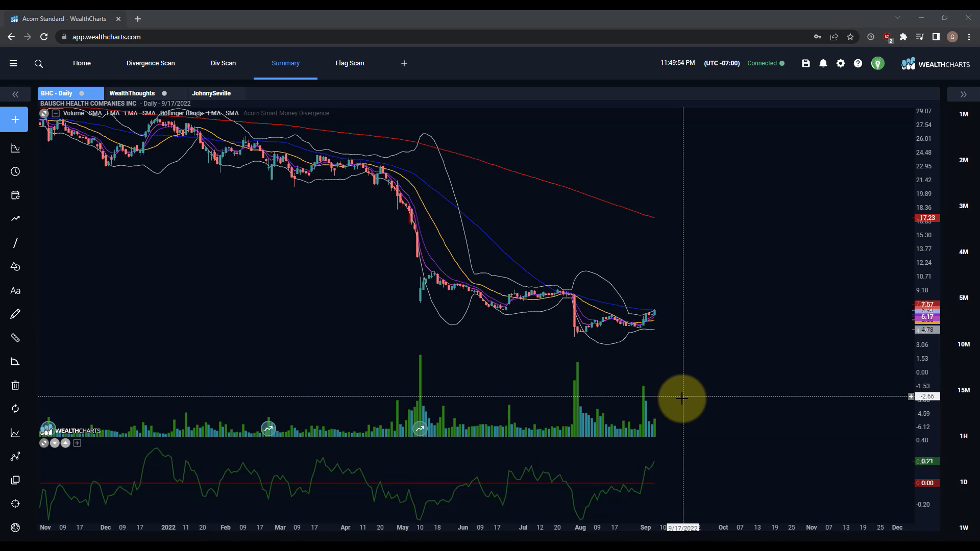Open the chart type tool in sidebar
The image size is (980, 551).
pyautogui.click(x=15, y=148)
